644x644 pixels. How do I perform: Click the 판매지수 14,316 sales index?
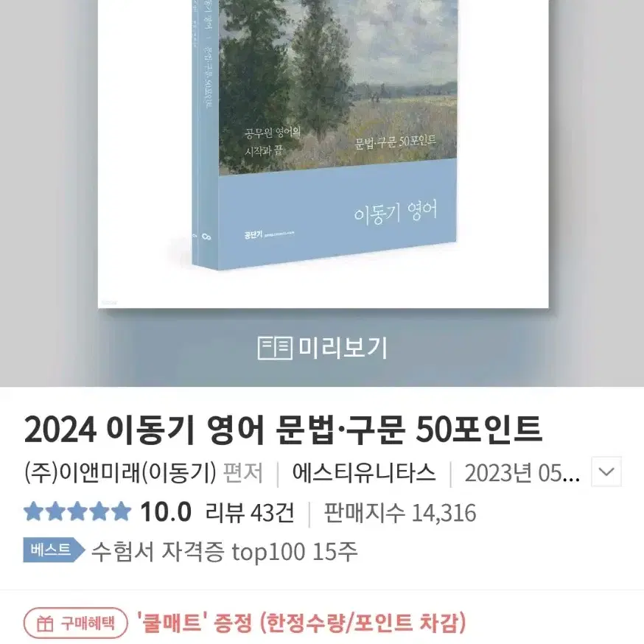[400, 513]
